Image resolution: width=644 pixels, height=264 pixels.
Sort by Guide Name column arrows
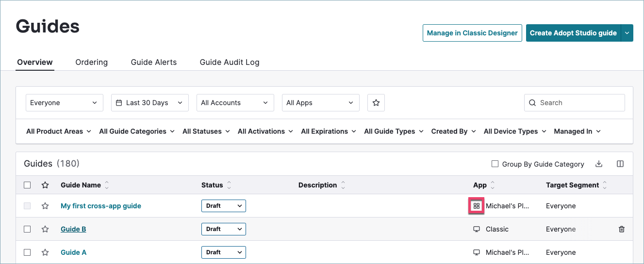coord(107,185)
